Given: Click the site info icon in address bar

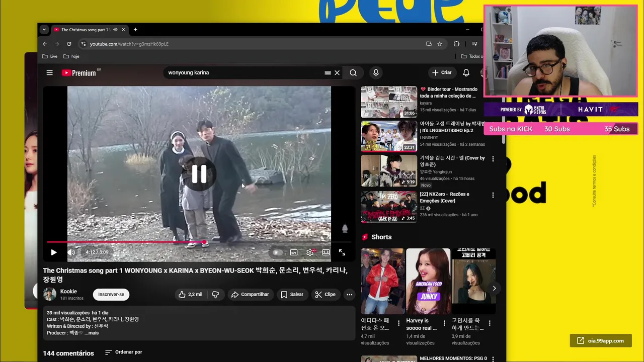Looking at the screenshot, I should [x=83, y=44].
